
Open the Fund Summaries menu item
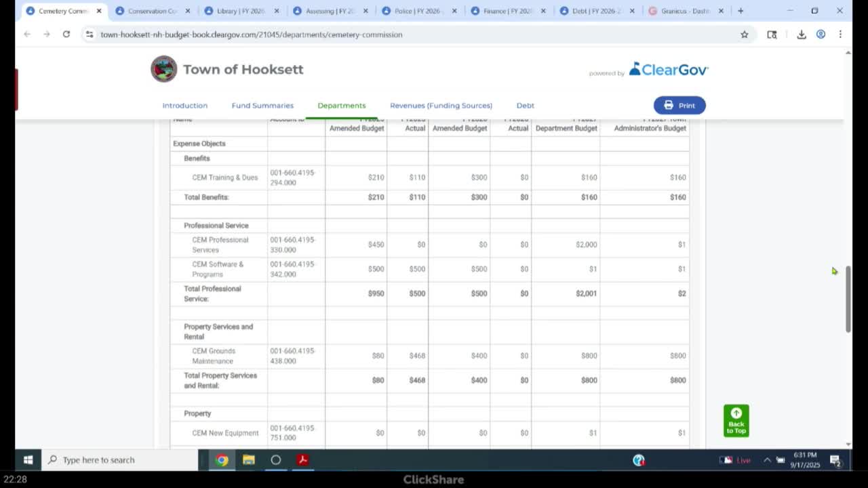[262, 105]
